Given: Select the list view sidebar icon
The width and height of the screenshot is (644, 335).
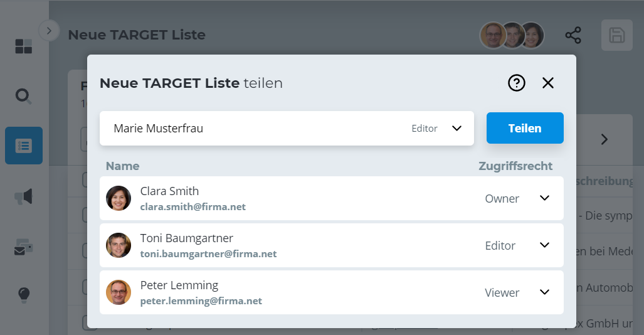Looking at the screenshot, I should tap(24, 146).
